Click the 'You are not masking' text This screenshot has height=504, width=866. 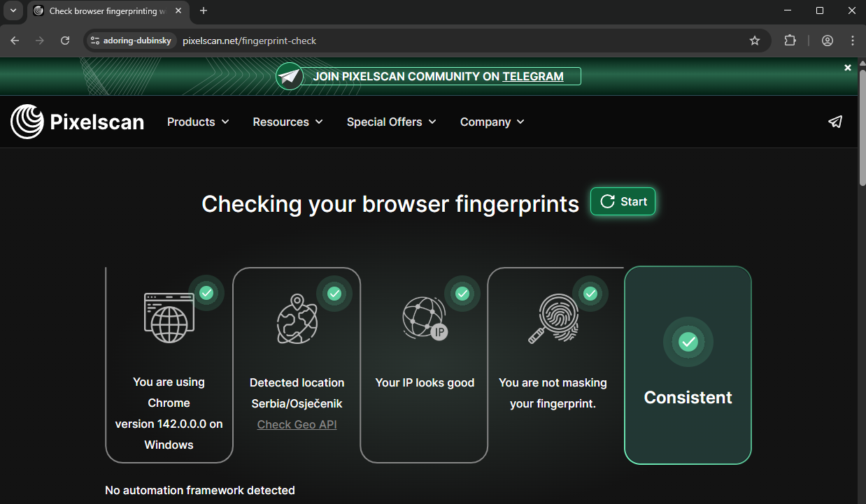pyautogui.click(x=553, y=382)
